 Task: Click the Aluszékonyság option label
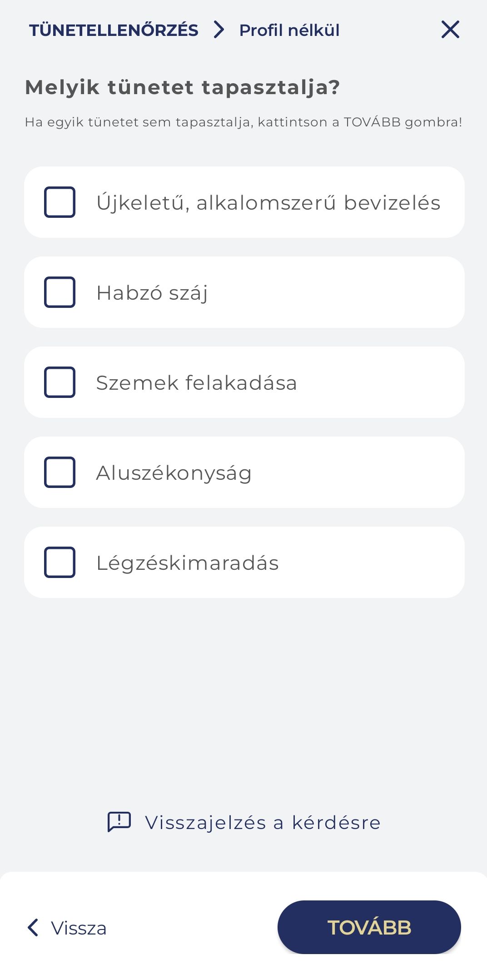tap(174, 472)
